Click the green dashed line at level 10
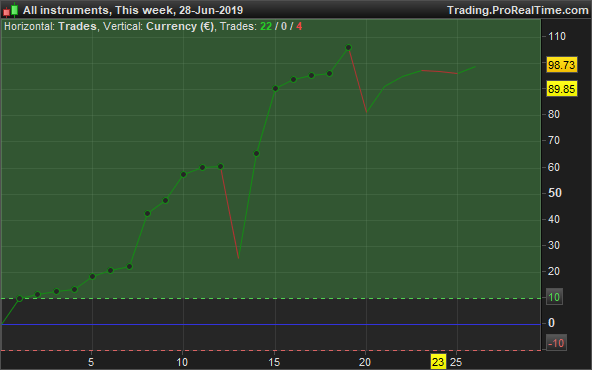This screenshot has width=592, height=370. [x=271, y=298]
